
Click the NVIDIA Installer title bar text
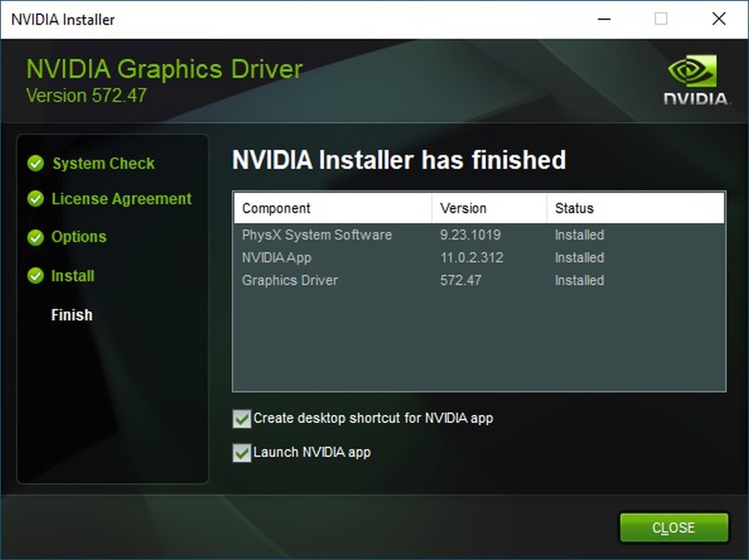tap(63, 20)
